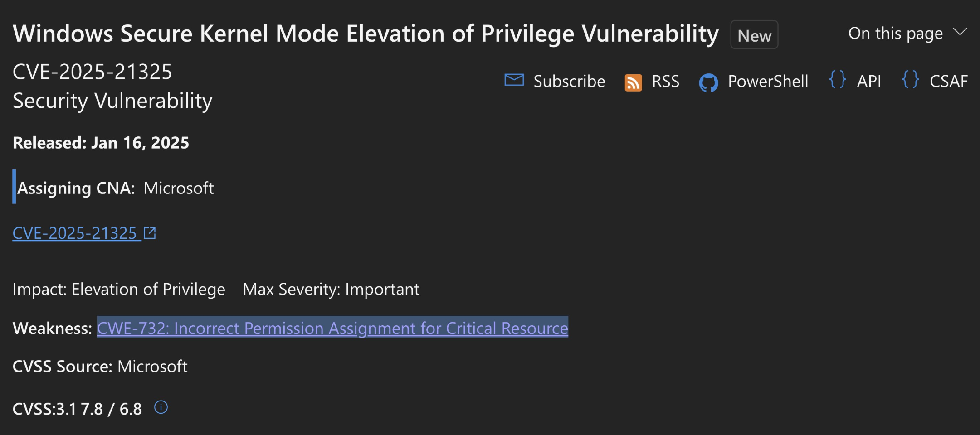
Task: Click the API text label
Action: (869, 81)
